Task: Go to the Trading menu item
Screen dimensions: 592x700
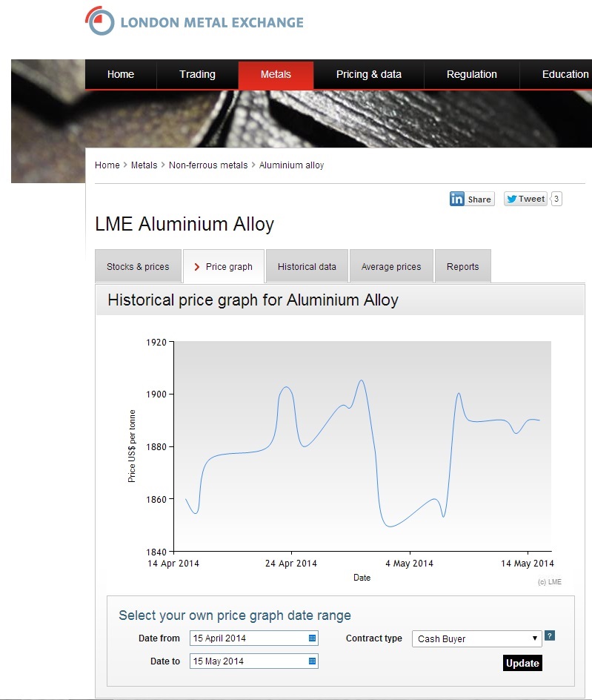Action: point(197,74)
